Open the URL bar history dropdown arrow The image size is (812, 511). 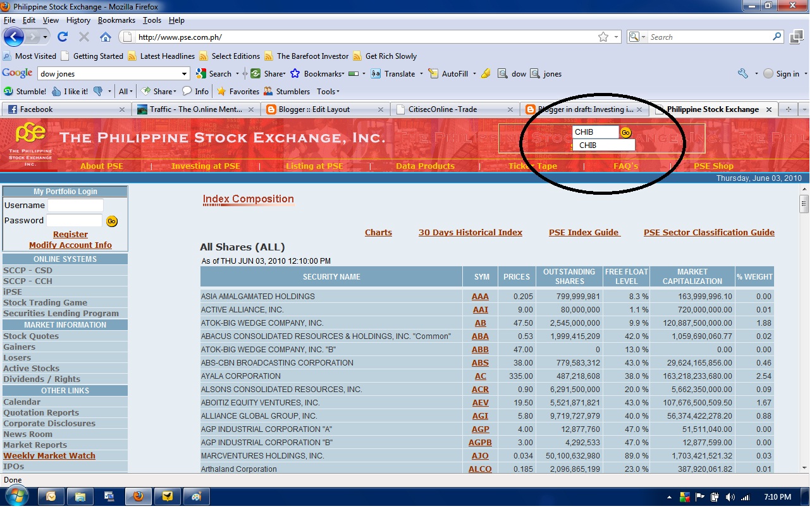pos(617,37)
